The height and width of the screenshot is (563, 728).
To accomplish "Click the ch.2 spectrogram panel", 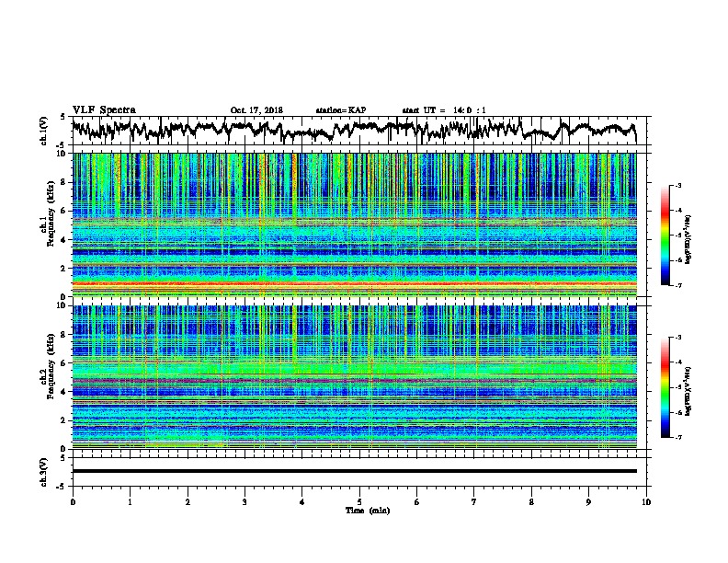I will point(354,377).
